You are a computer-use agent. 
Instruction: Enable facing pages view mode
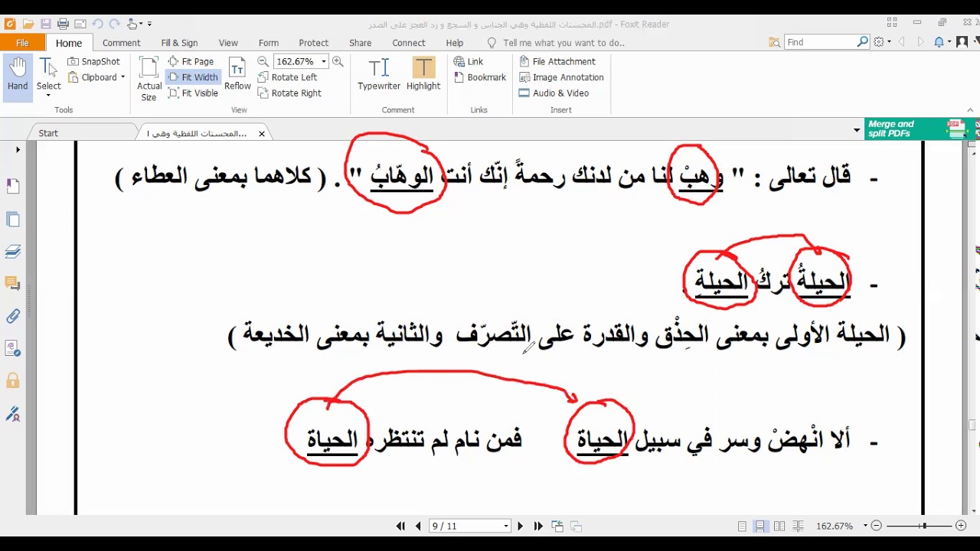tap(779, 526)
